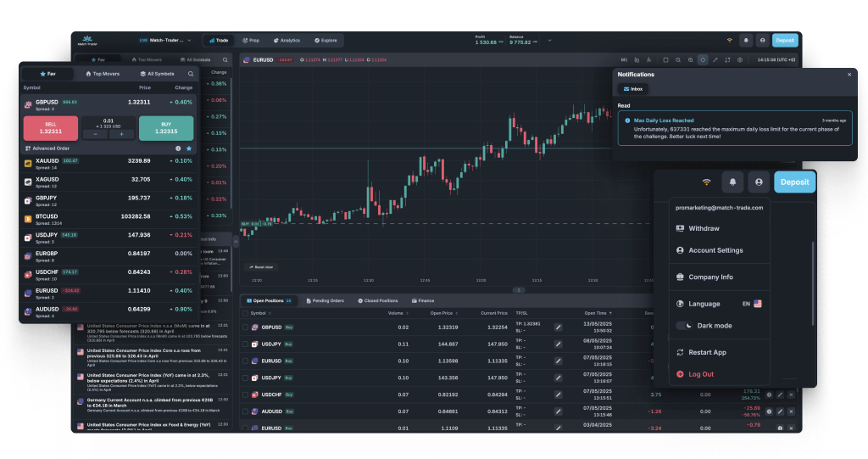Click Log Out in the account menu
The height and width of the screenshot is (459, 868).
tap(700, 374)
